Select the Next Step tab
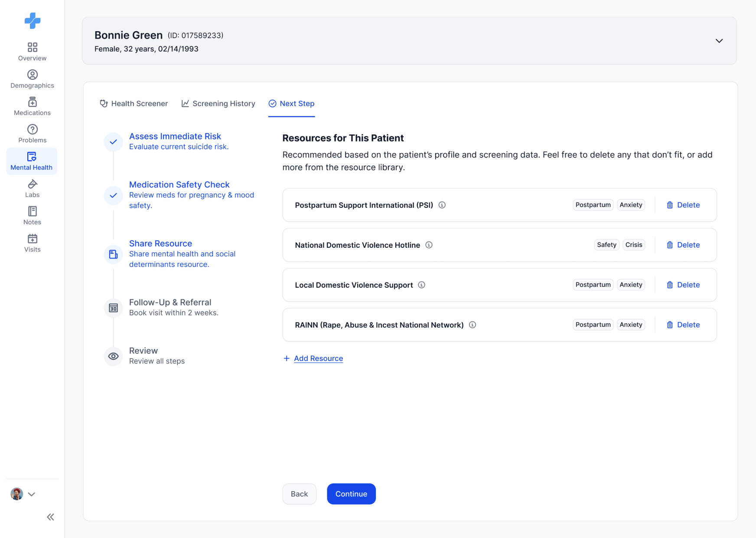The height and width of the screenshot is (538, 756). point(291,103)
